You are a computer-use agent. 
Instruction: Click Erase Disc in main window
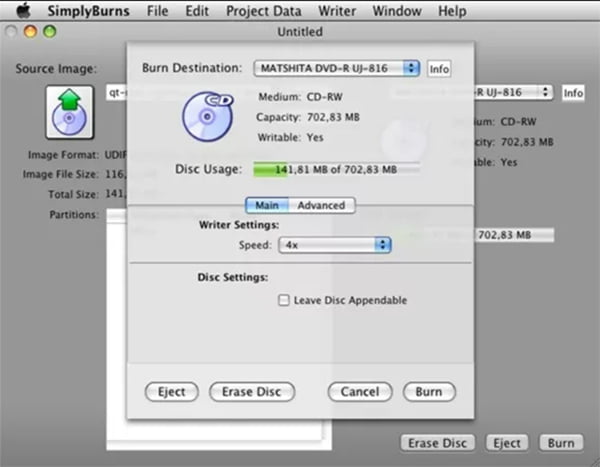(437, 443)
